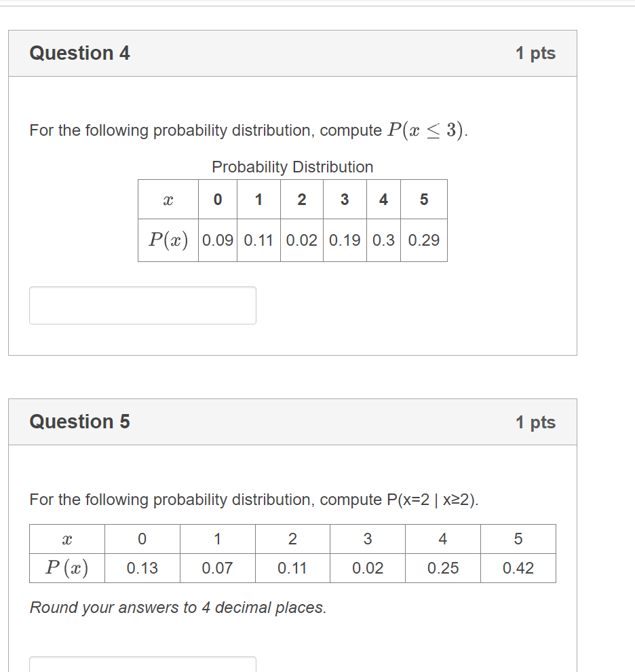The height and width of the screenshot is (672, 635).
Task: Click the rounding instruction in Question 5
Action: (x=178, y=608)
